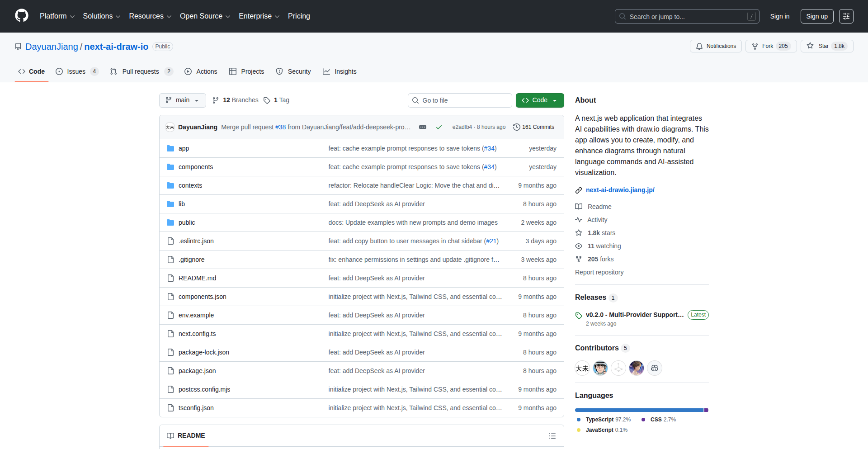This screenshot has height=449, width=868.
Task: Click the eye icon near 11 watching
Action: (579, 246)
